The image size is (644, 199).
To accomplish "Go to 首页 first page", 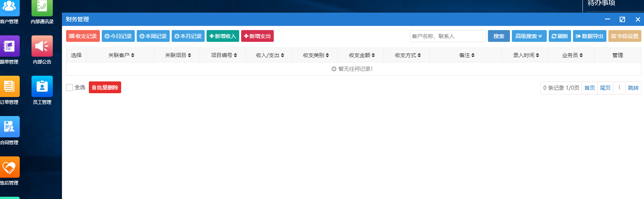I will 590,88.
